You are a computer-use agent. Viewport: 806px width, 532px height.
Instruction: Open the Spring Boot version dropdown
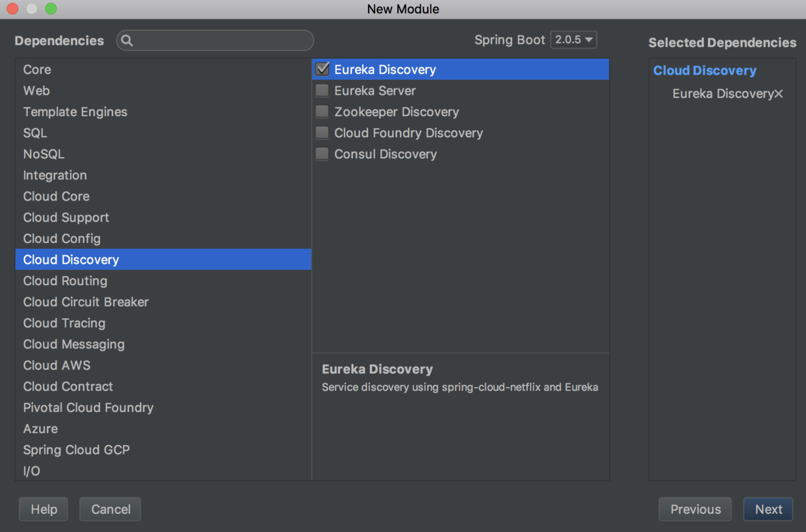(x=574, y=40)
